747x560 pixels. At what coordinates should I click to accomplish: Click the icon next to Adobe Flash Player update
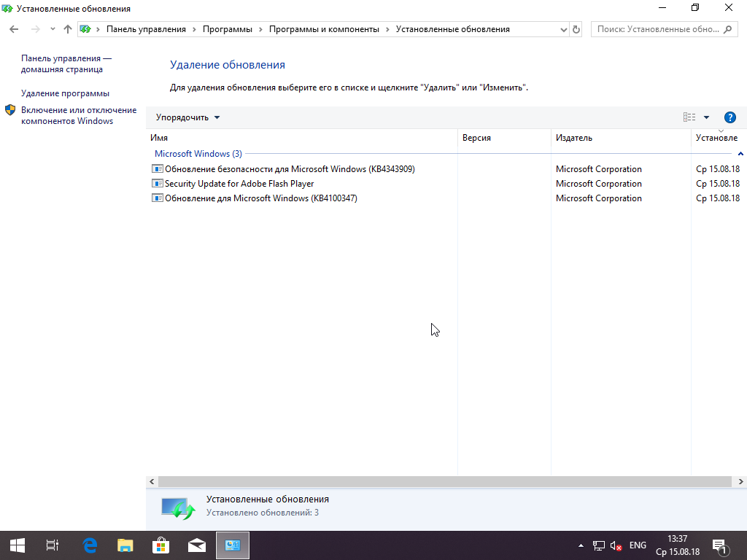[158, 183]
